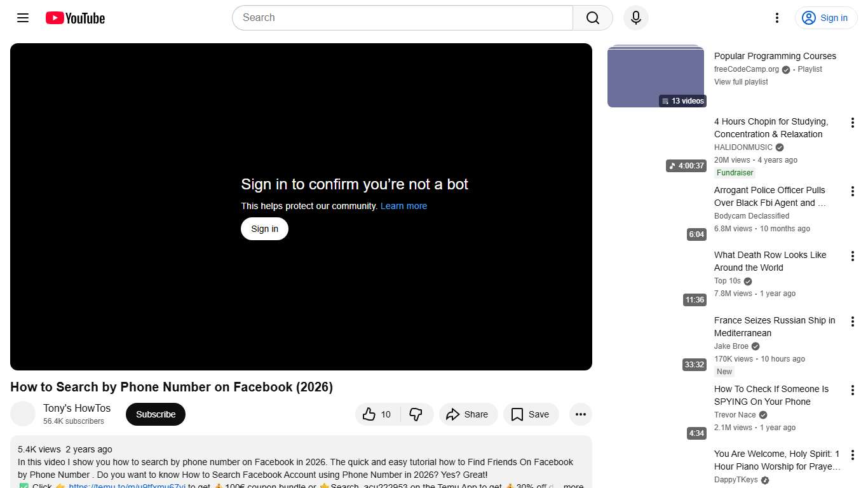The image size is (868, 488).
Task: Open the three-dot menu under the video actions
Action: pos(580,414)
